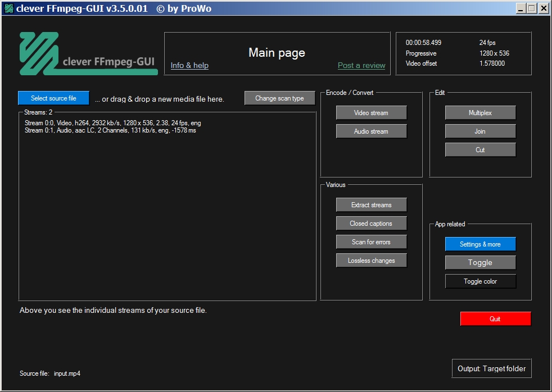The width and height of the screenshot is (552, 392).
Task: Click the Extract streams button
Action: click(x=371, y=205)
